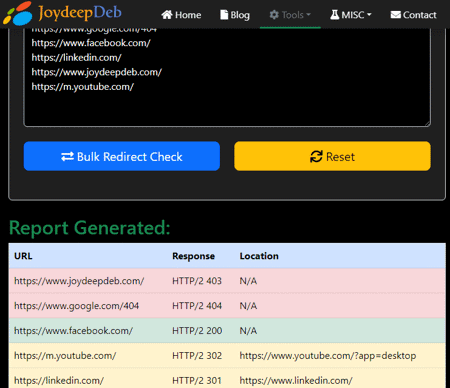Open the Home menu link
Viewport: 450px width, 388px height.
pos(181,15)
